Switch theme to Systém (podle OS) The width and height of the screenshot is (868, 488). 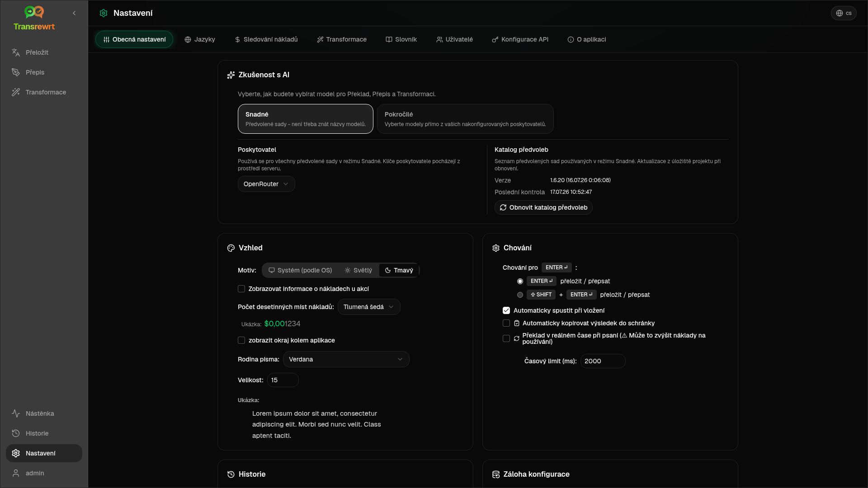click(x=300, y=270)
